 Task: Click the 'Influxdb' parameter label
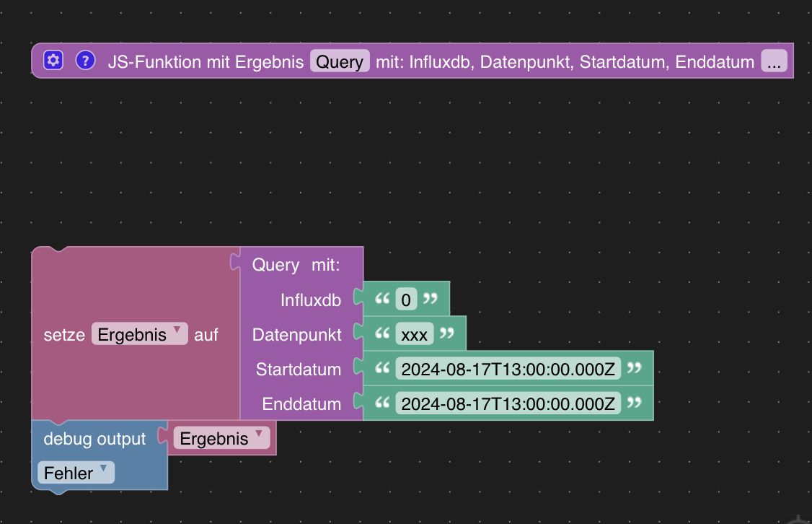click(311, 300)
